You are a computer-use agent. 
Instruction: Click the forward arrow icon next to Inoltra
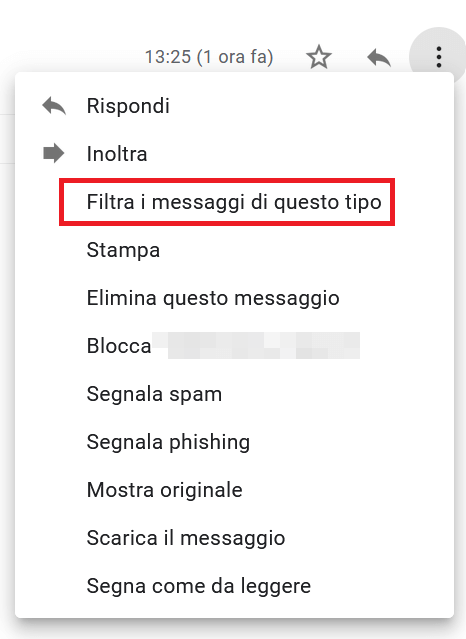tap(54, 154)
